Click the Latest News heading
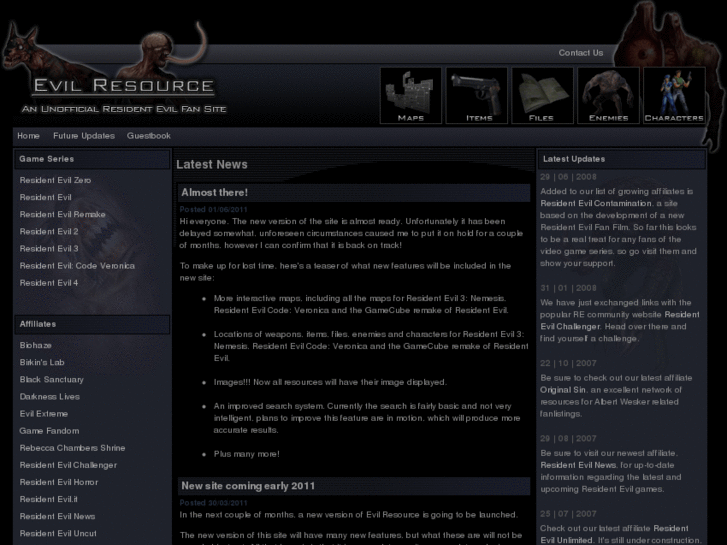This screenshot has width=727, height=545. coord(212,164)
